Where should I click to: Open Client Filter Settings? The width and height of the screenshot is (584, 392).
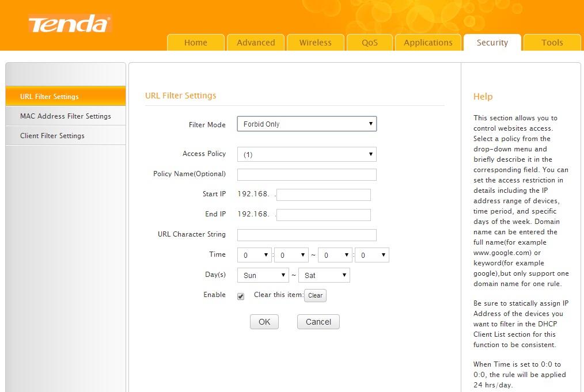(x=66, y=136)
